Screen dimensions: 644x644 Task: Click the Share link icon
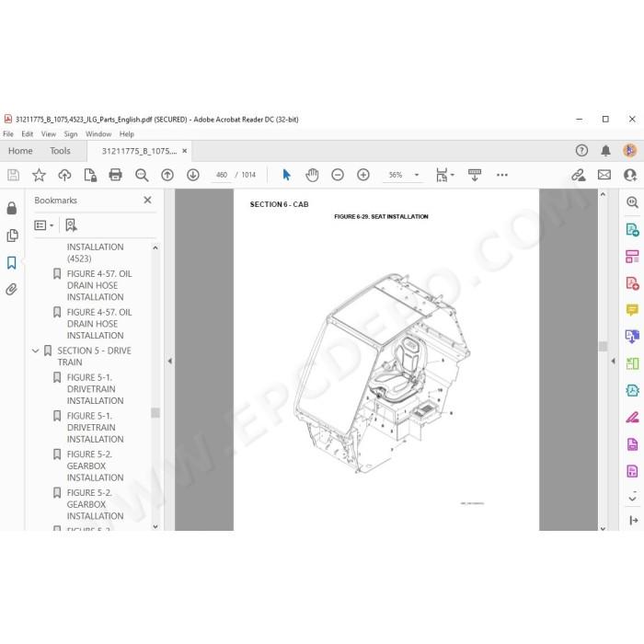pyautogui.click(x=579, y=175)
